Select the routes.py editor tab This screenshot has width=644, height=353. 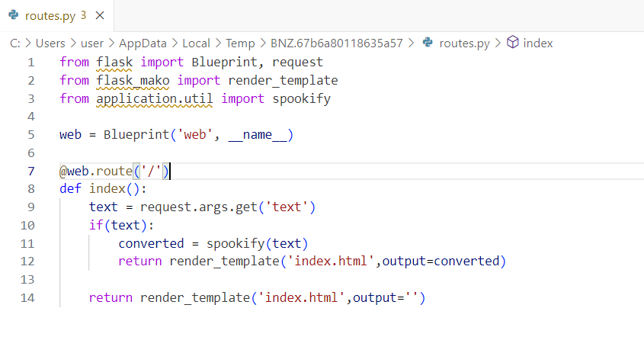click(56, 15)
